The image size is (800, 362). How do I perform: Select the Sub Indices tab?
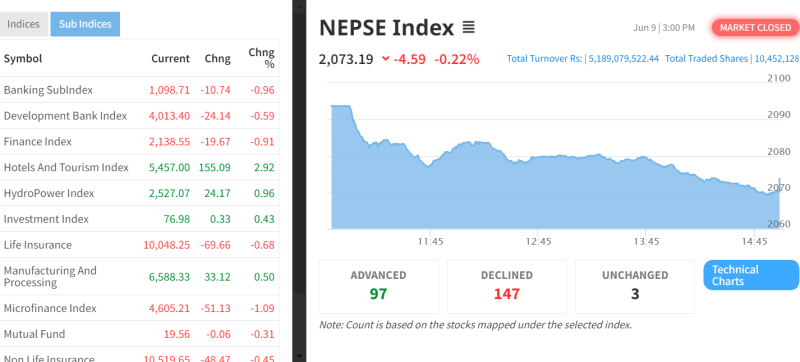[85, 24]
